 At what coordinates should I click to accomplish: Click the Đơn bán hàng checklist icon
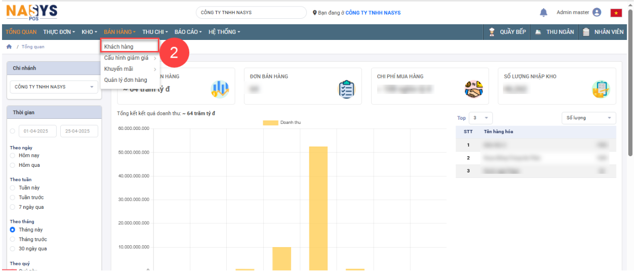click(346, 89)
